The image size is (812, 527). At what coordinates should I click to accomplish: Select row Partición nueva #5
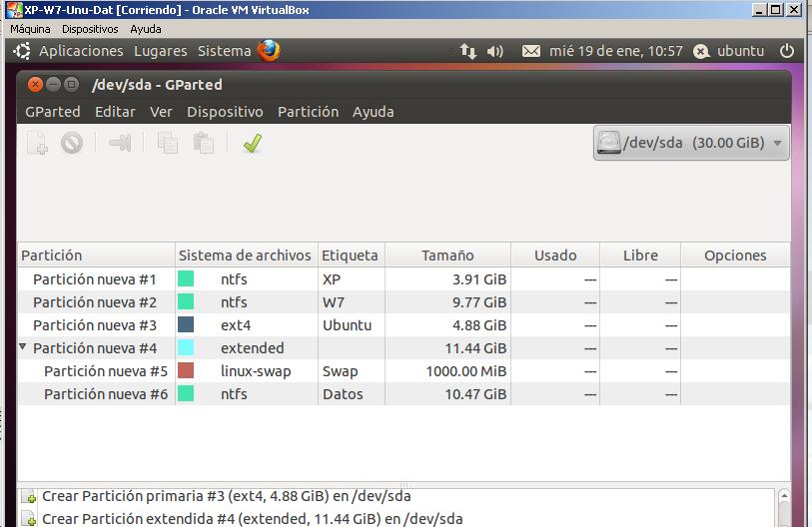click(x=404, y=370)
